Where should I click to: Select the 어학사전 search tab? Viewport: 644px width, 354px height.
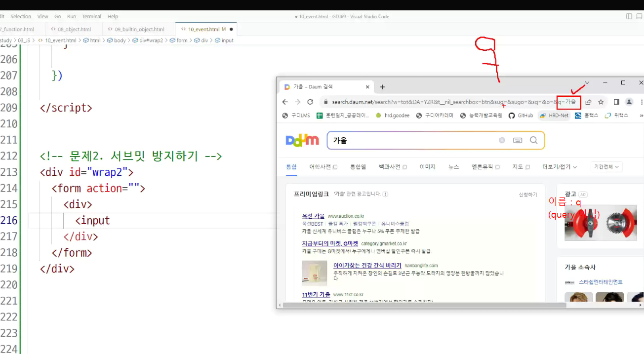[323, 167]
